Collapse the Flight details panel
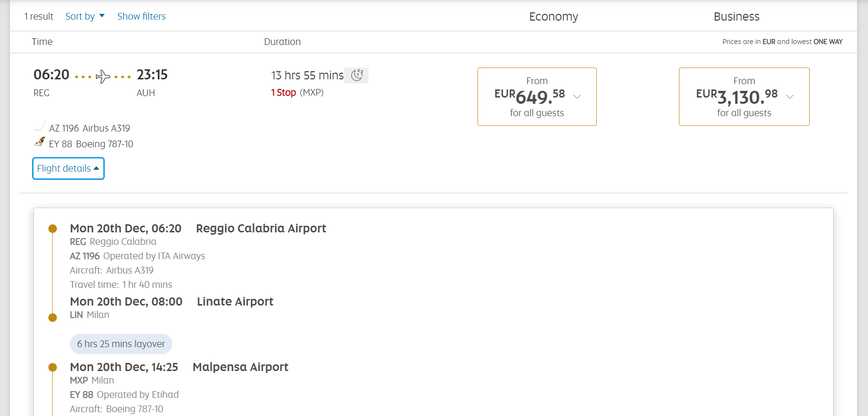Viewport: 868px width, 416px height. 68,168
